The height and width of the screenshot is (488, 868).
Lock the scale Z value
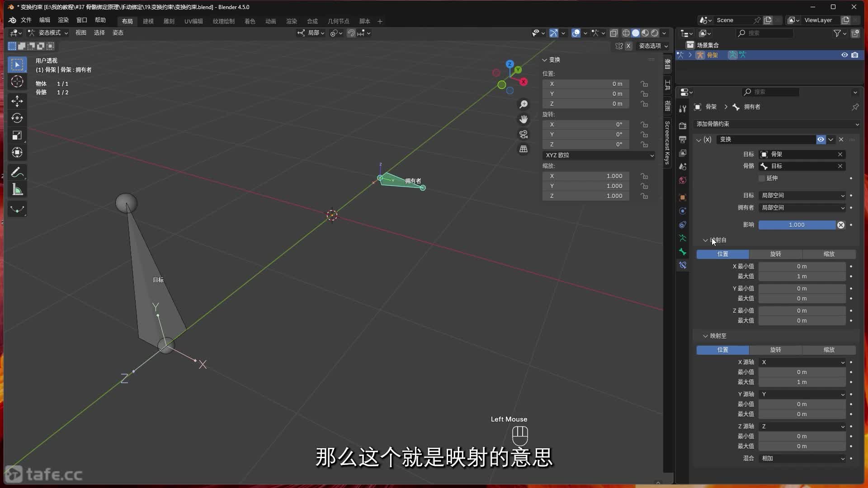pyautogui.click(x=644, y=196)
